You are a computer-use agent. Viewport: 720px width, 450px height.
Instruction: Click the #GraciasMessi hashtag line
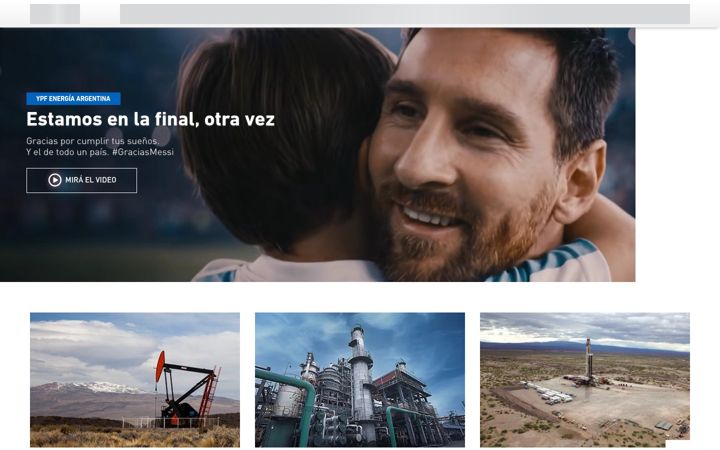pos(100,152)
